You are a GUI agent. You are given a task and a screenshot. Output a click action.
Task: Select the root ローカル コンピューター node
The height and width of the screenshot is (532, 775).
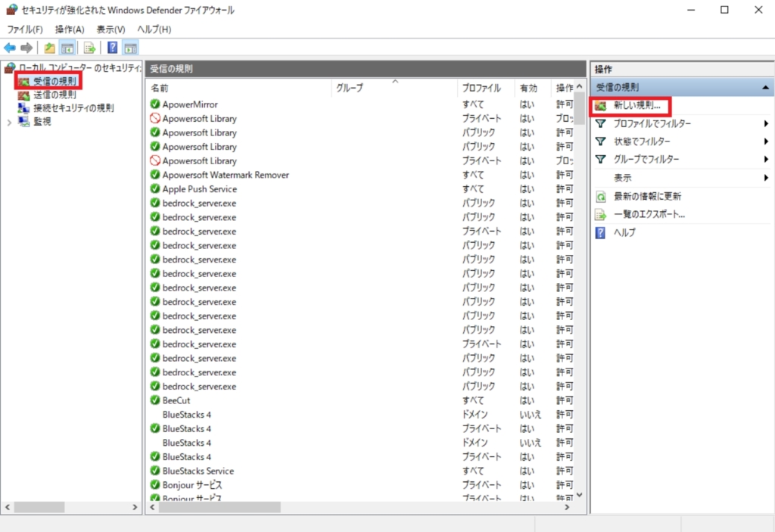(79, 68)
